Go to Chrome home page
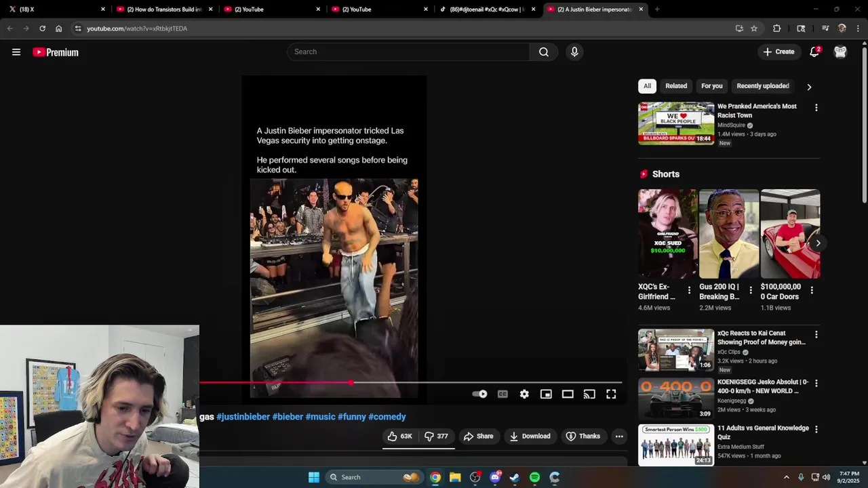 (x=58, y=28)
